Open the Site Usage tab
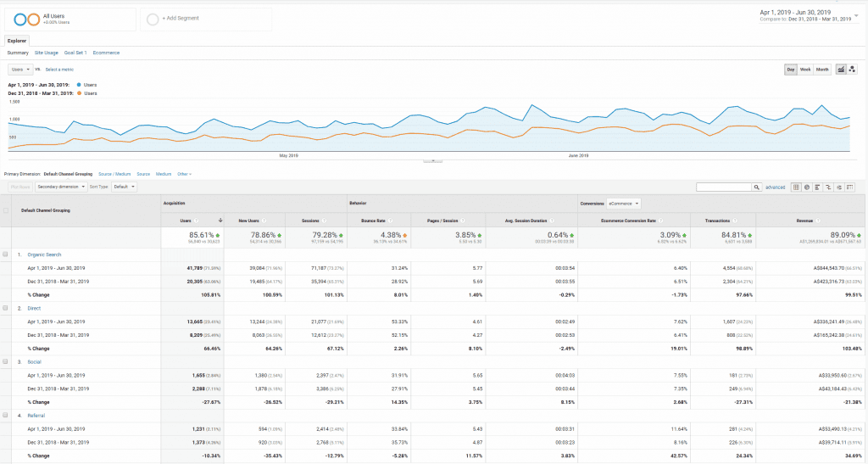868x464 pixels. point(47,53)
